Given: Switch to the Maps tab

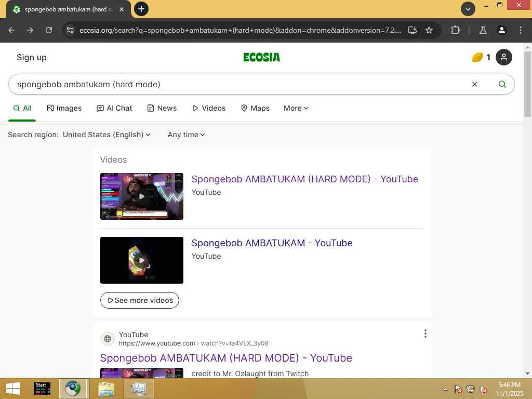Looking at the screenshot, I should [x=255, y=108].
